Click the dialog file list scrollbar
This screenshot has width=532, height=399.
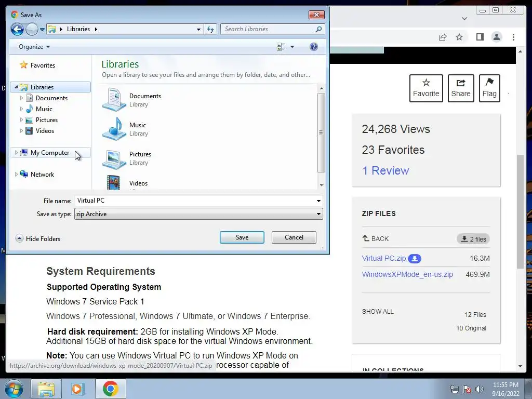(x=321, y=132)
